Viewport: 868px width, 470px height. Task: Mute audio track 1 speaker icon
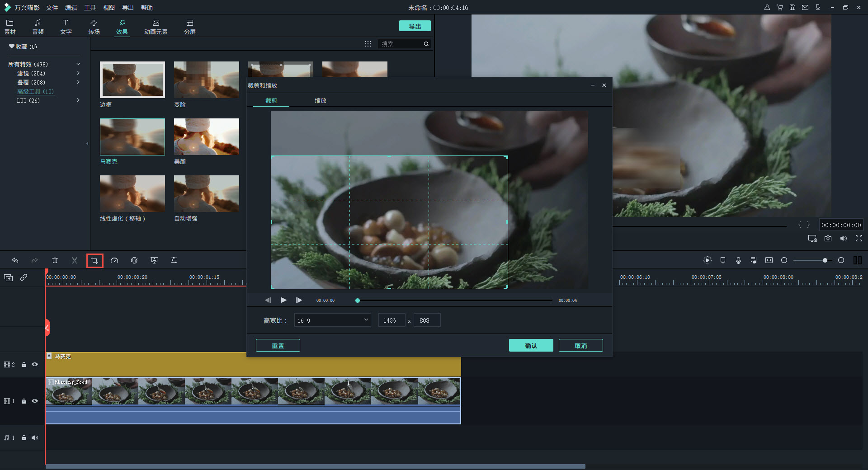point(35,437)
